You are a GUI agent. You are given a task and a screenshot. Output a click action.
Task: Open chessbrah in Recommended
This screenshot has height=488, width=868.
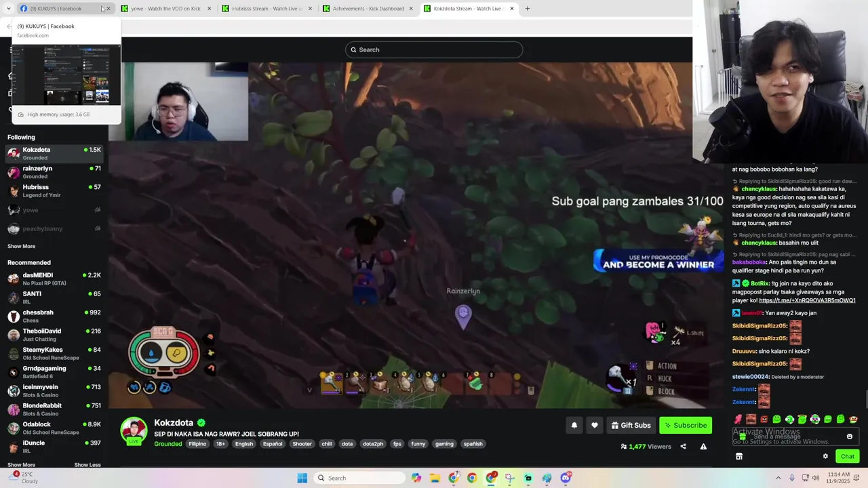[x=54, y=316]
